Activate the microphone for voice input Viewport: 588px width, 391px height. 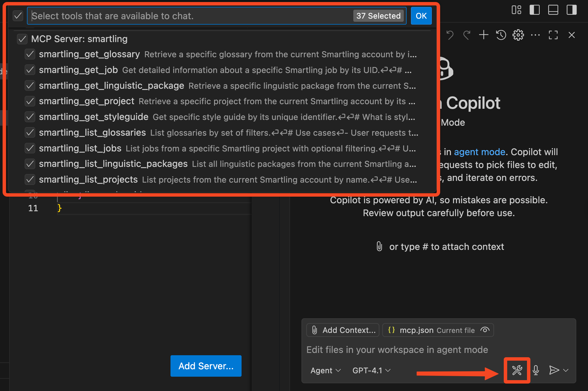[x=536, y=370]
